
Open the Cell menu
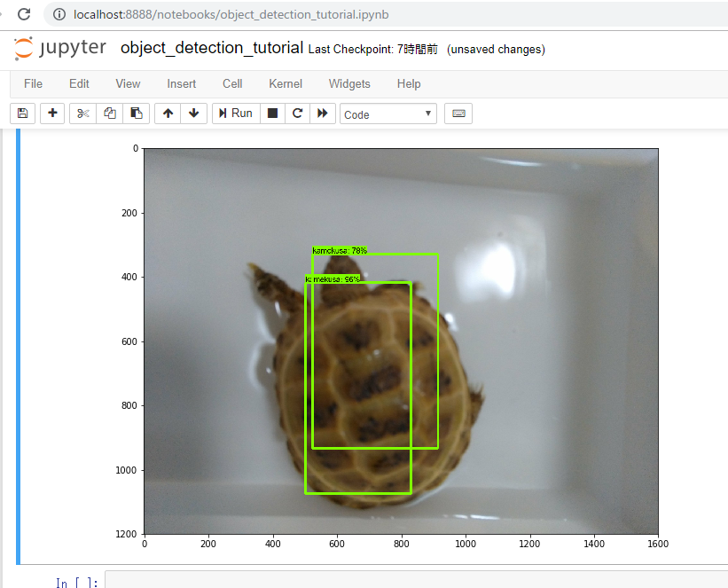(232, 83)
